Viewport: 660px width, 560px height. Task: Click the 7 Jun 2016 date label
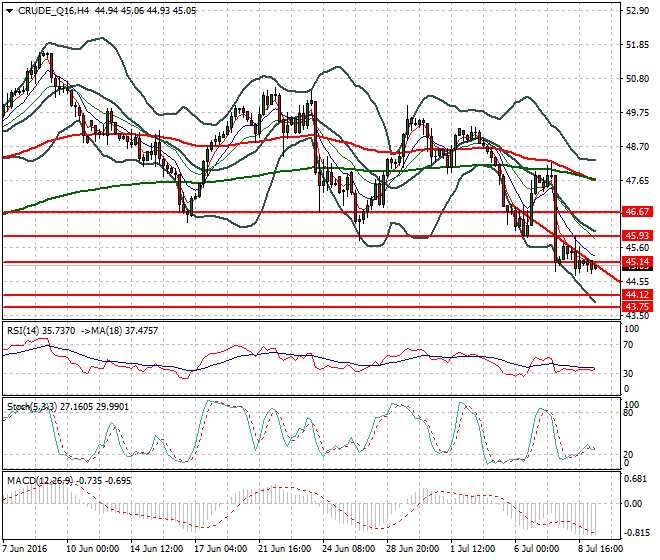[x=25, y=549]
